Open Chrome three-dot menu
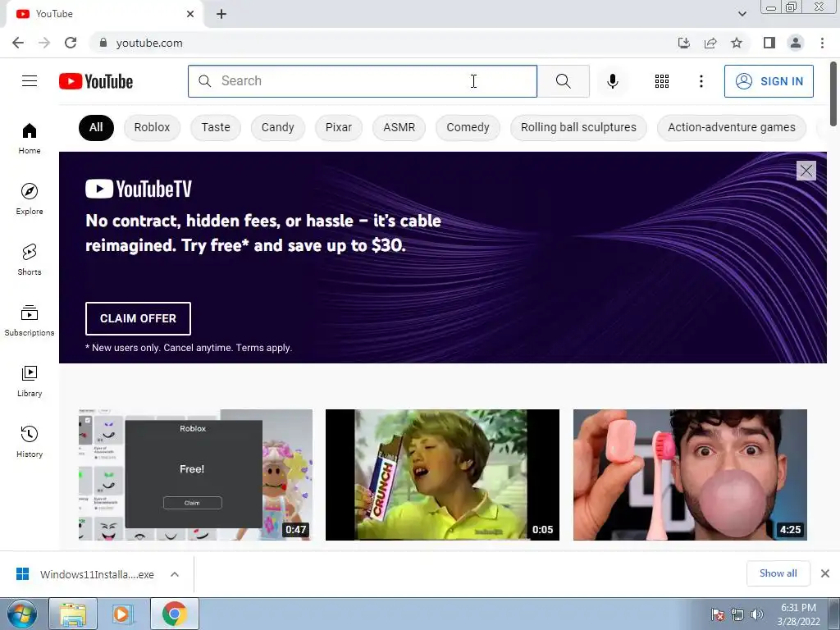 [x=822, y=43]
